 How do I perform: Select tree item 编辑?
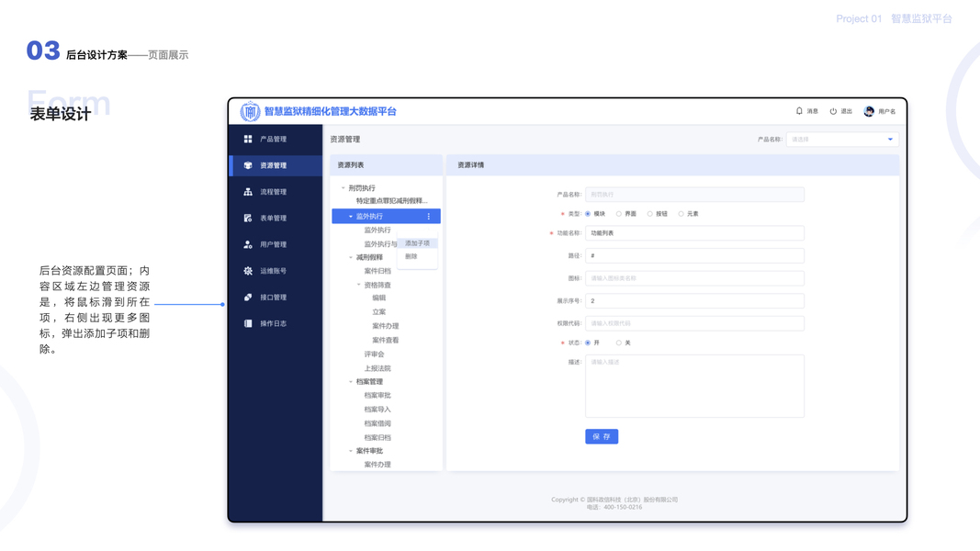(x=378, y=298)
